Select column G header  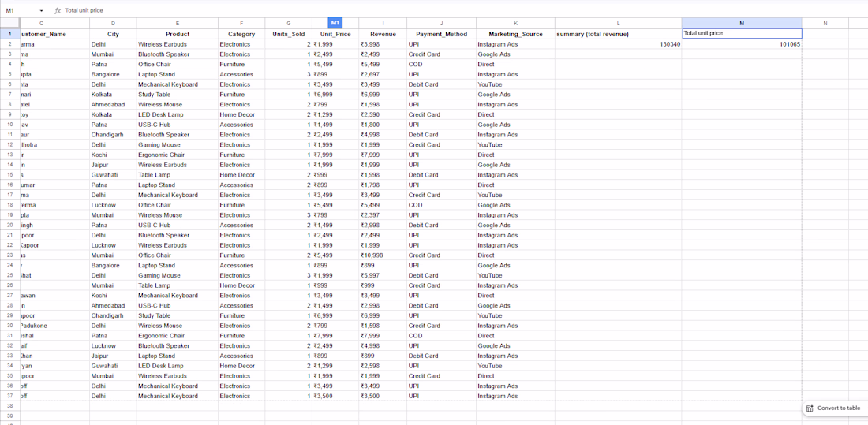click(288, 23)
